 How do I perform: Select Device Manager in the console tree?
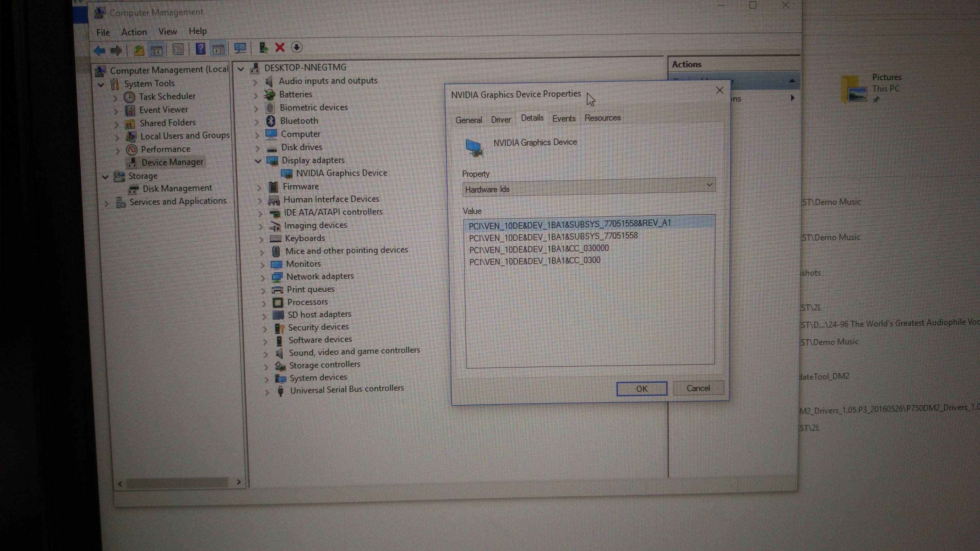(172, 163)
